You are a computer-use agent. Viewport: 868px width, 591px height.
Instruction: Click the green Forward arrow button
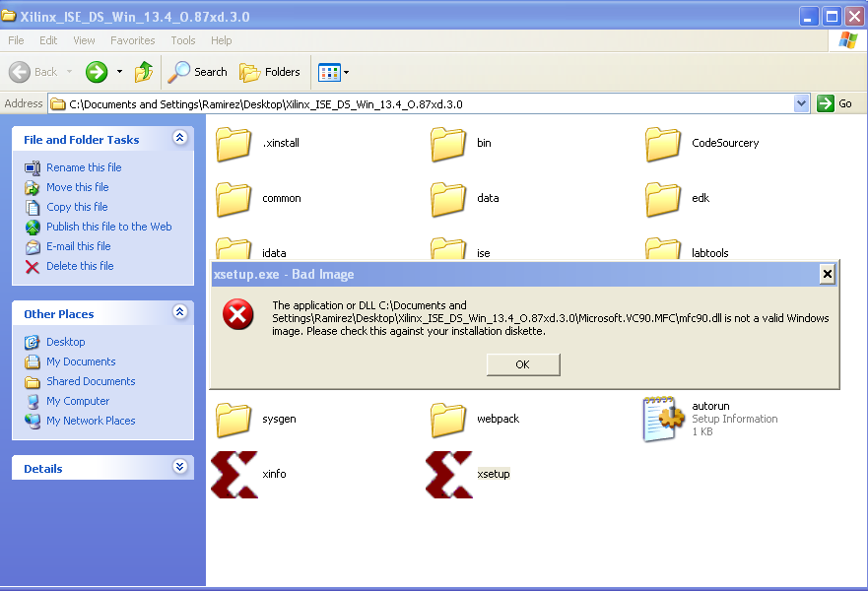(x=97, y=72)
